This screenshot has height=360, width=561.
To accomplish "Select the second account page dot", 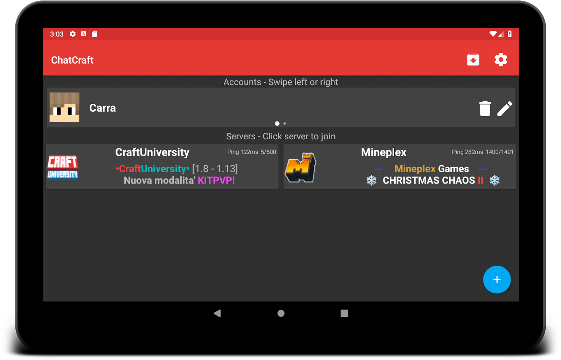I will 285,123.
